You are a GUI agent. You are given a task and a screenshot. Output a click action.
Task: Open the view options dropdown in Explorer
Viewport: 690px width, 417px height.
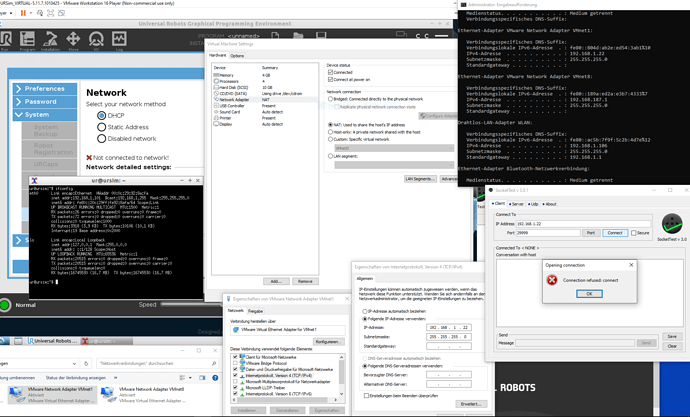pyautogui.click(x=190, y=377)
